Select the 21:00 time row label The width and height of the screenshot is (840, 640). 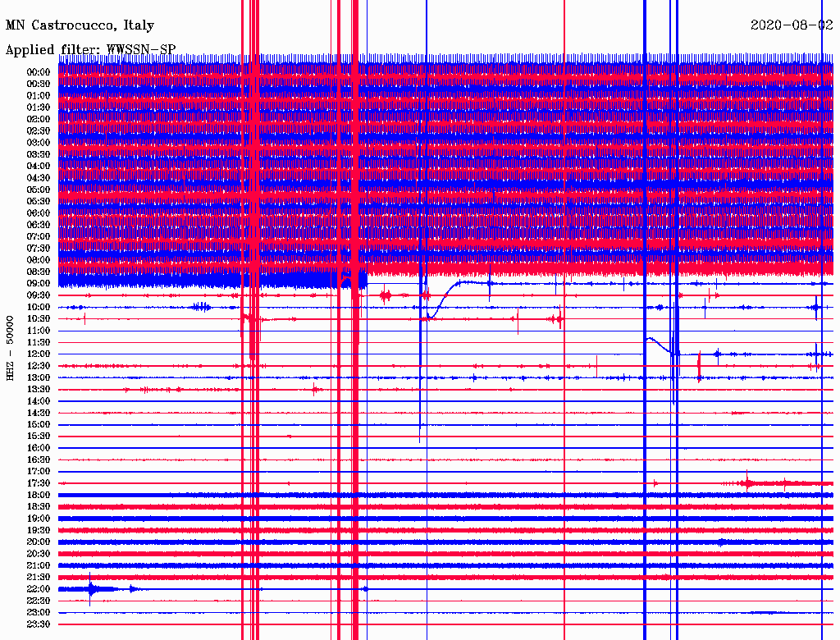(x=39, y=565)
